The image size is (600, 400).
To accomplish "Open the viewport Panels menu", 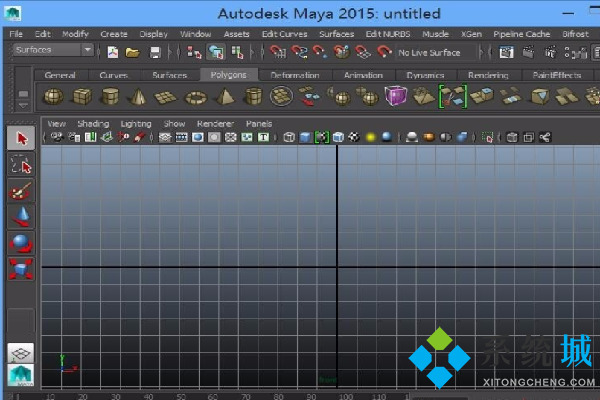I will (258, 123).
